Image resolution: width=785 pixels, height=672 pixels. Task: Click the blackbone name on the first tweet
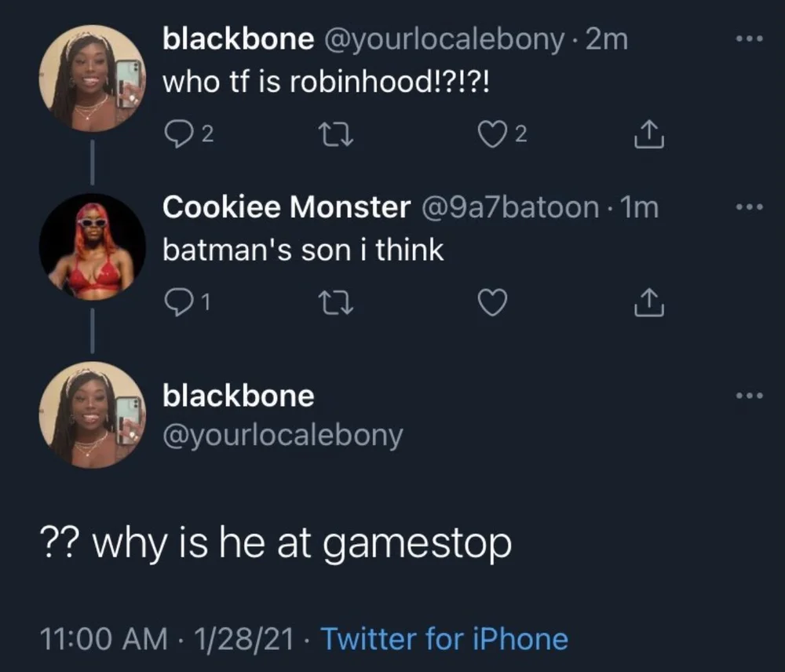pyautogui.click(x=239, y=39)
